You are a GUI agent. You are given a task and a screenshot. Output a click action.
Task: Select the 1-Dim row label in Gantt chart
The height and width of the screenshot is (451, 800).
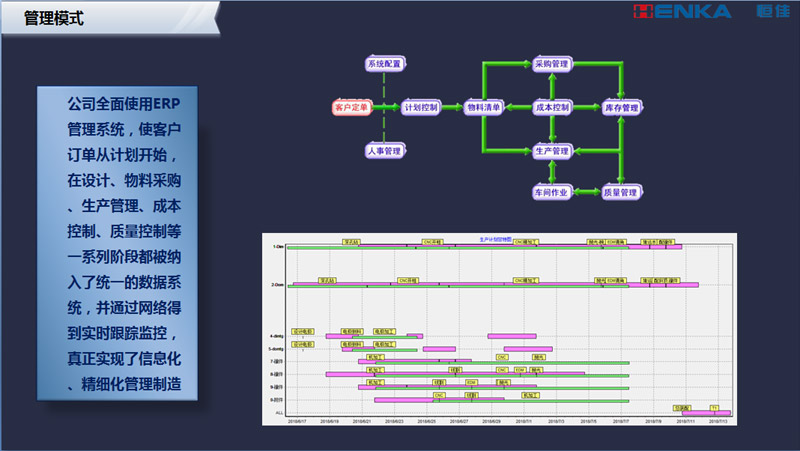coord(277,247)
